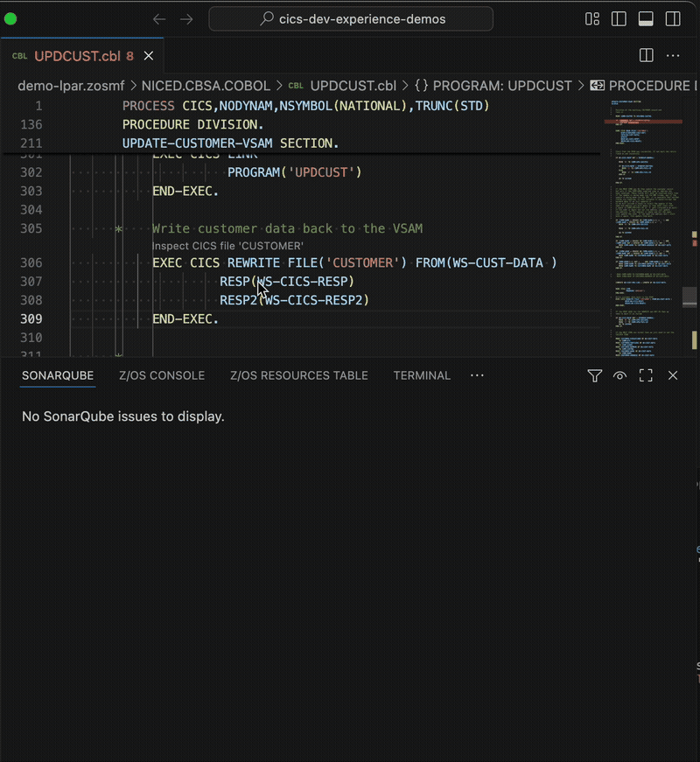Open the Z/OS RESOURCES TABLE tab
Image resolution: width=700 pixels, height=762 pixels.
tap(299, 375)
